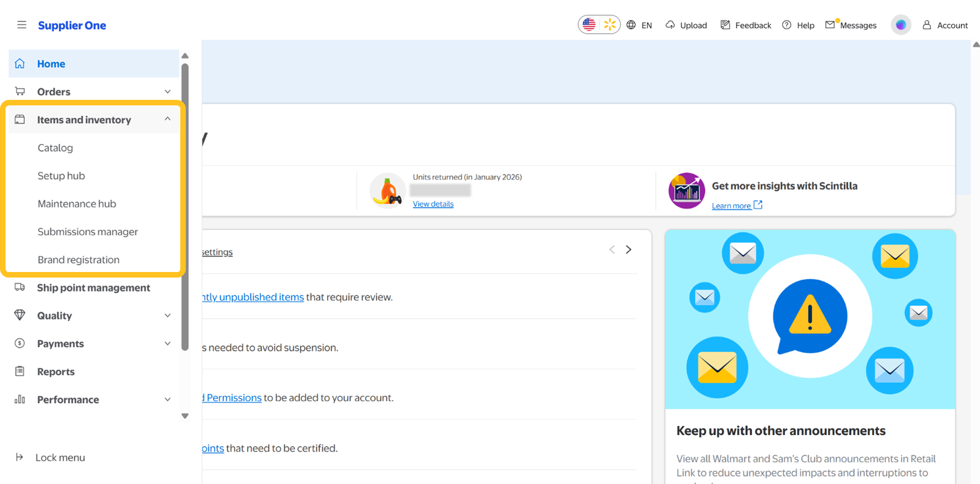Open Submissions manager submenu item

coord(88,232)
